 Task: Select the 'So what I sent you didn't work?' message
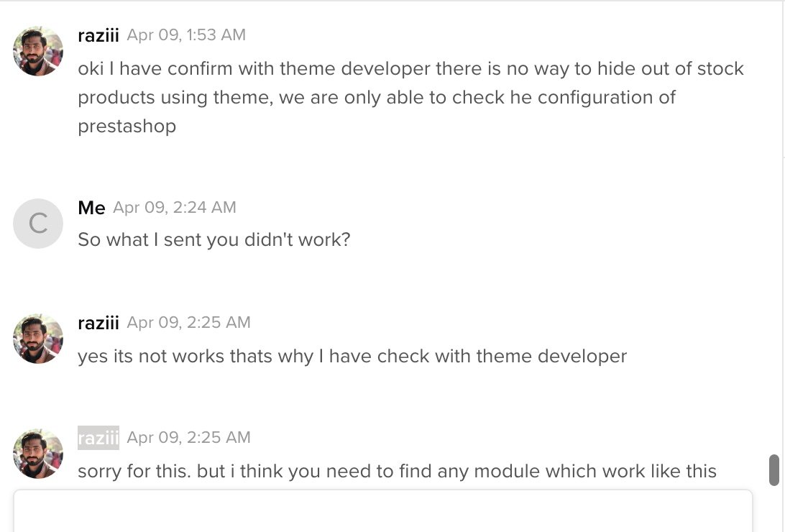[x=214, y=239]
